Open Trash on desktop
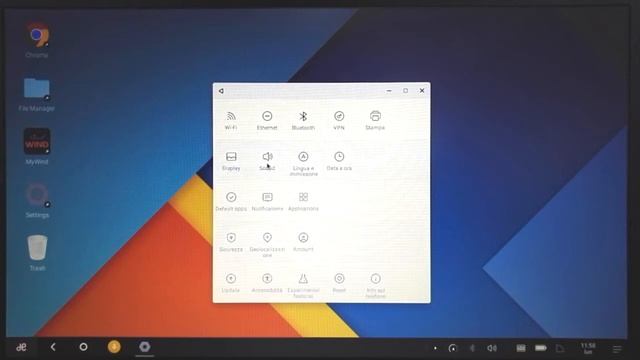 (x=37, y=253)
